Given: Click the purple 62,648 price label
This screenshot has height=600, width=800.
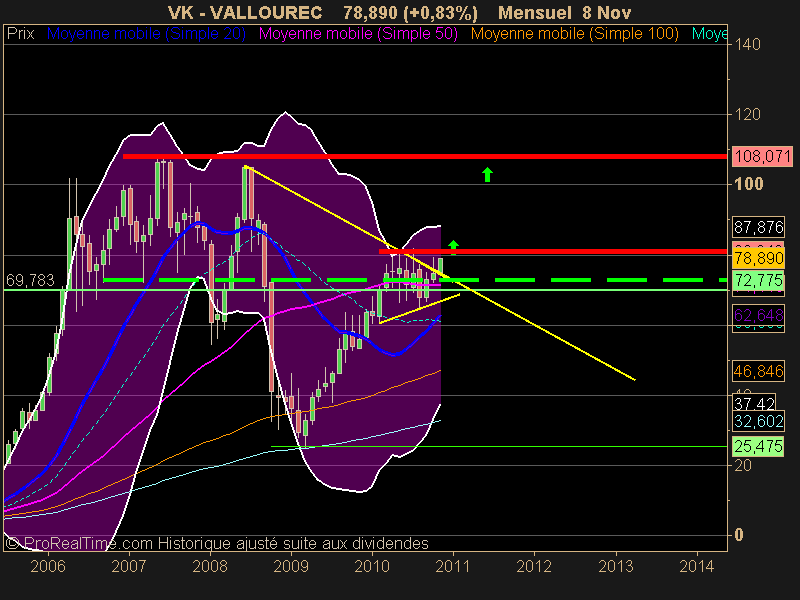Looking at the screenshot, I should pos(758,315).
